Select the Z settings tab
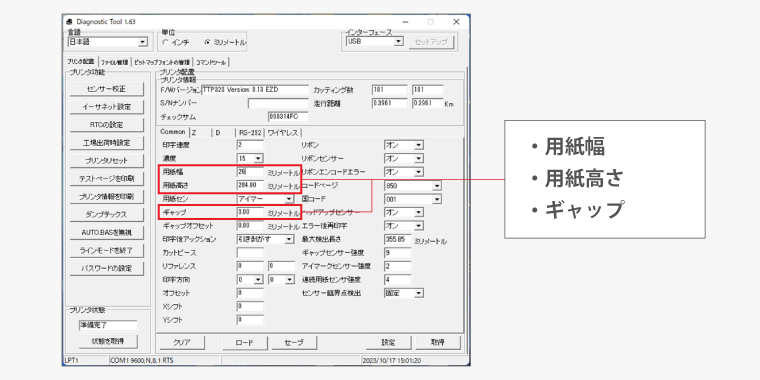The width and height of the screenshot is (760, 380). click(194, 133)
